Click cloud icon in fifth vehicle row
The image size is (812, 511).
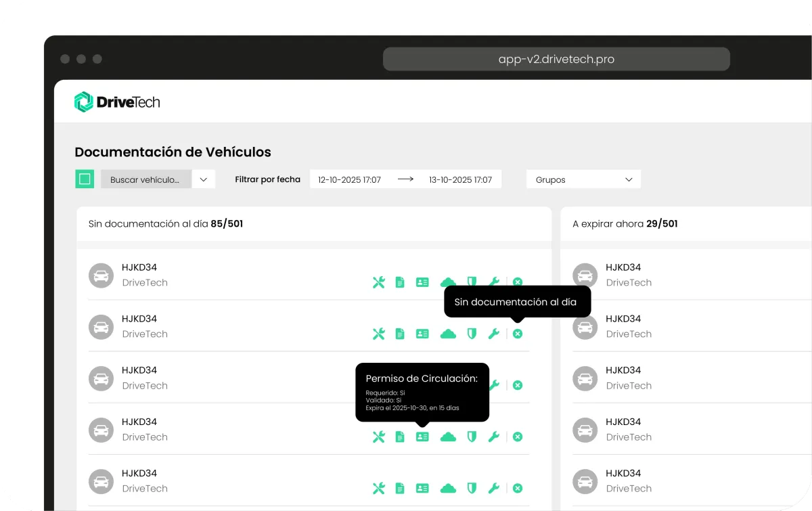pos(448,488)
